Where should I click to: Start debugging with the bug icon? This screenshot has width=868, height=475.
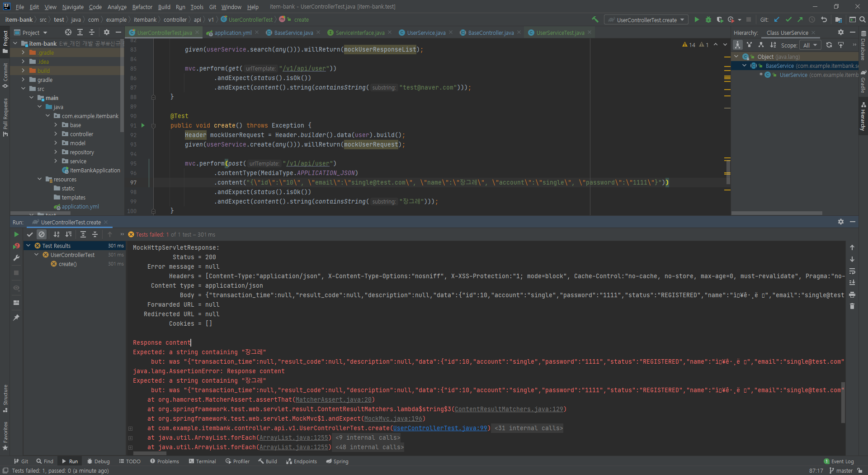pyautogui.click(x=708, y=19)
